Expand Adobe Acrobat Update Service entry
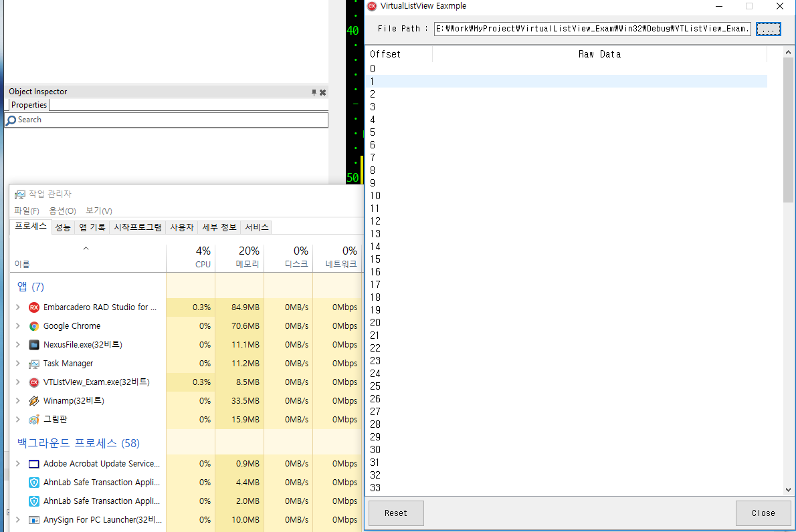796x532 pixels. (x=18, y=464)
